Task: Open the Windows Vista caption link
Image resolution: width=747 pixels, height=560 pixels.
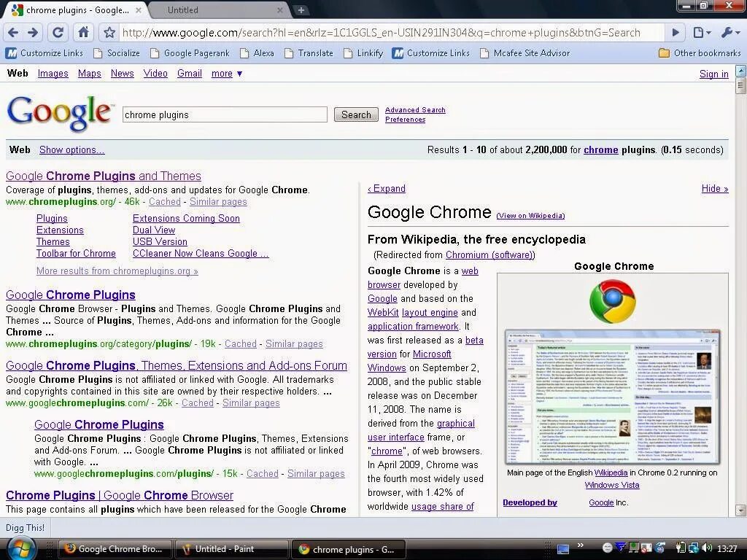Action: click(612, 485)
